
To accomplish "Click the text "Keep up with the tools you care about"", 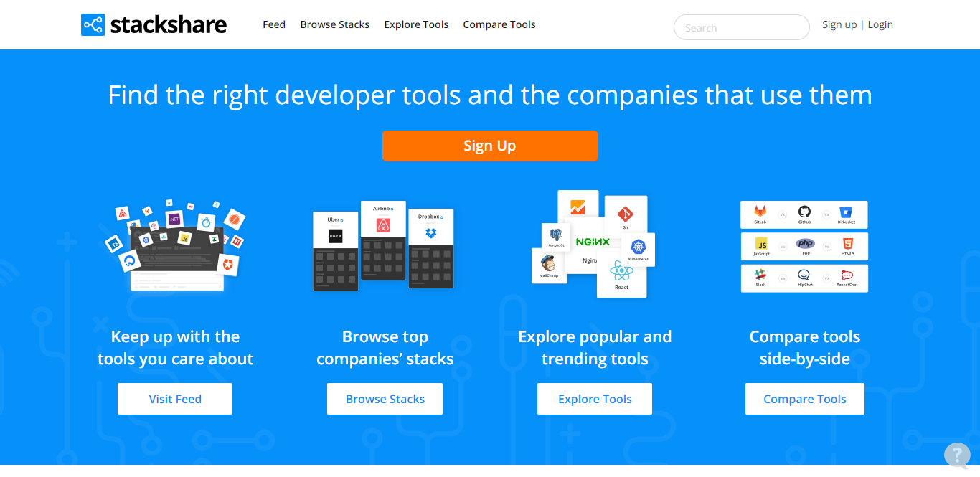I will point(176,348).
